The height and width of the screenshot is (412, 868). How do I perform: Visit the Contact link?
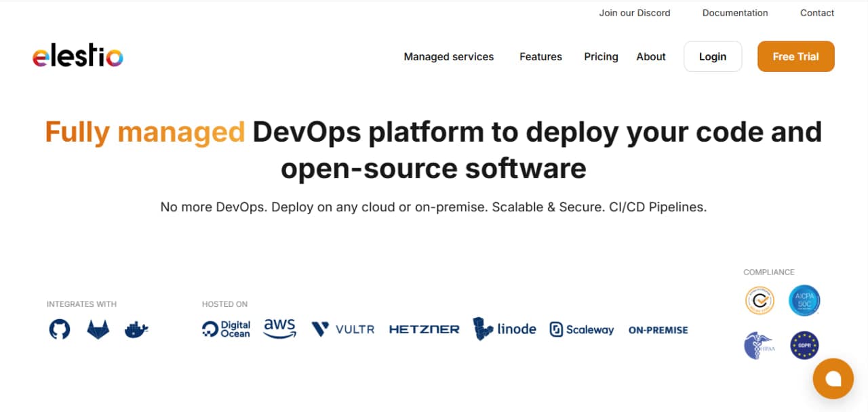[x=817, y=13]
